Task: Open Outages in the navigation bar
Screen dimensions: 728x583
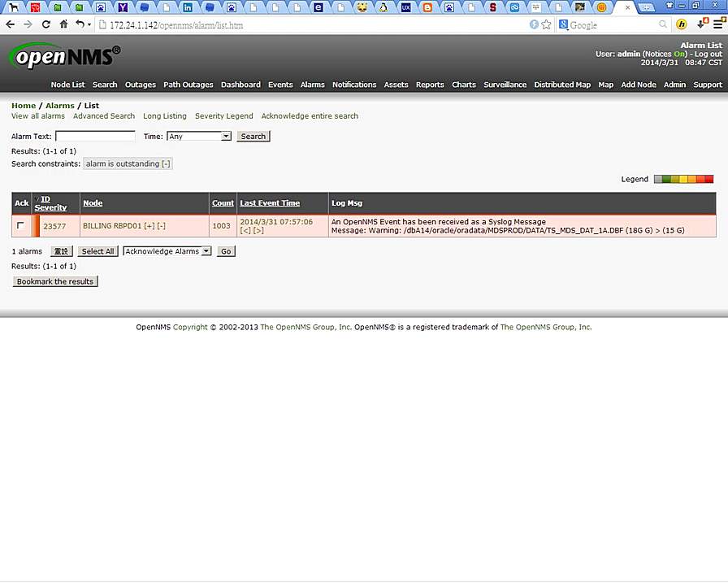Action: [141, 85]
